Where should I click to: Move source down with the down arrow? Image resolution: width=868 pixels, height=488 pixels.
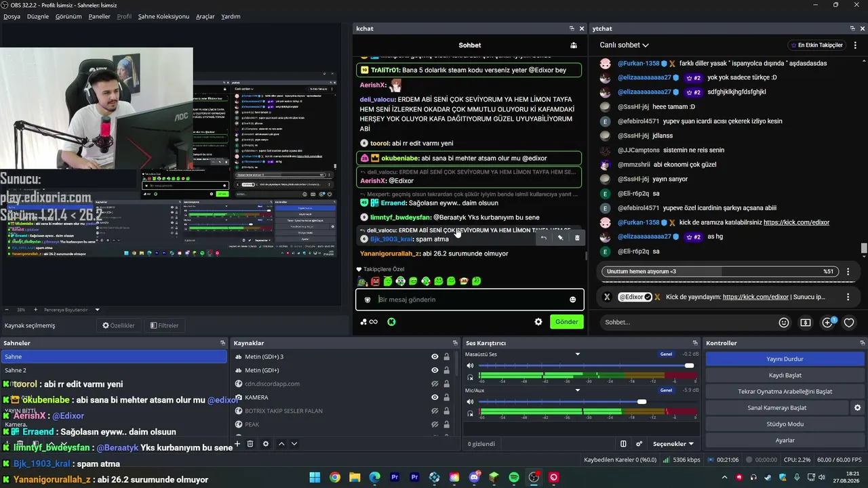(294, 444)
